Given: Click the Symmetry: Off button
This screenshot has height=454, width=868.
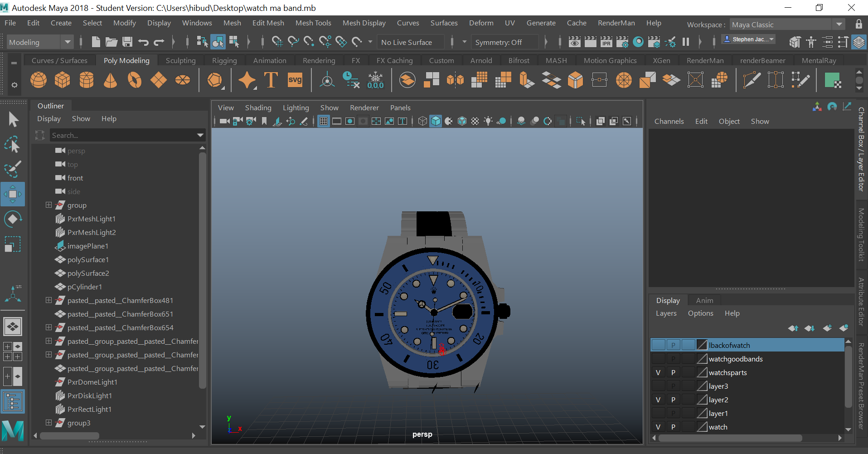Looking at the screenshot, I should point(504,42).
